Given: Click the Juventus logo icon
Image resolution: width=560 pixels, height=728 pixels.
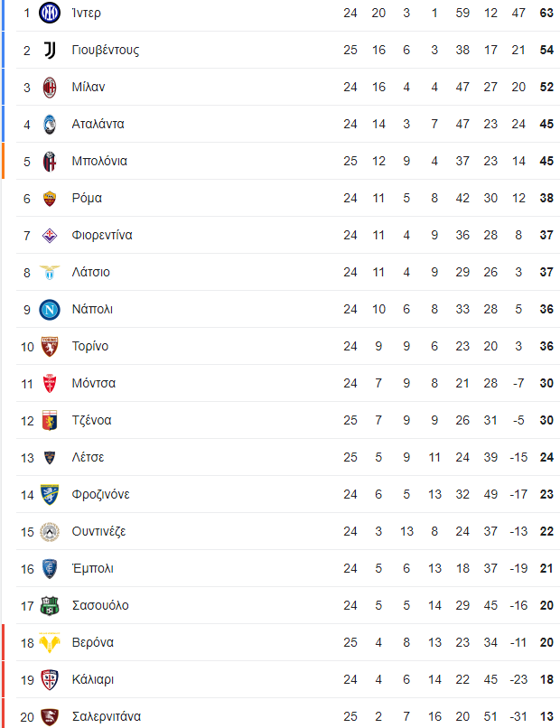Looking at the screenshot, I should [49, 50].
